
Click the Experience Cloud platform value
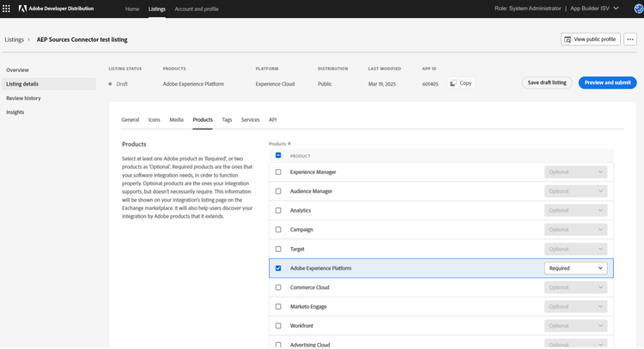point(275,84)
